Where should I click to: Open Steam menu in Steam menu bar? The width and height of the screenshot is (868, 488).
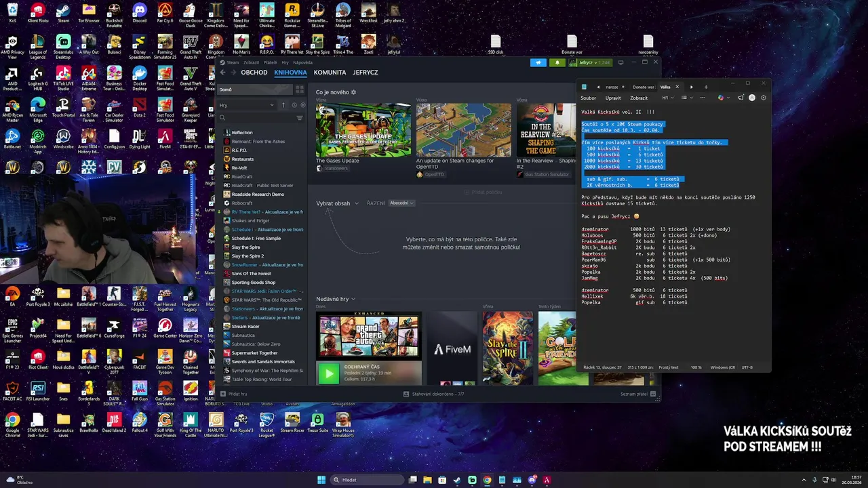point(233,62)
